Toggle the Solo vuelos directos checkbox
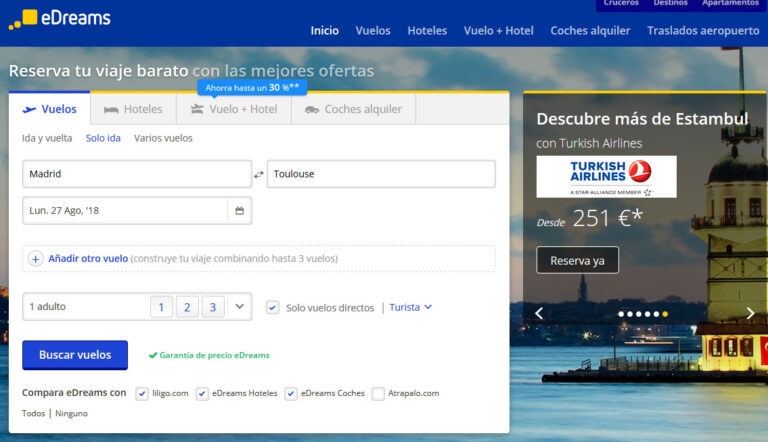 pos(273,308)
